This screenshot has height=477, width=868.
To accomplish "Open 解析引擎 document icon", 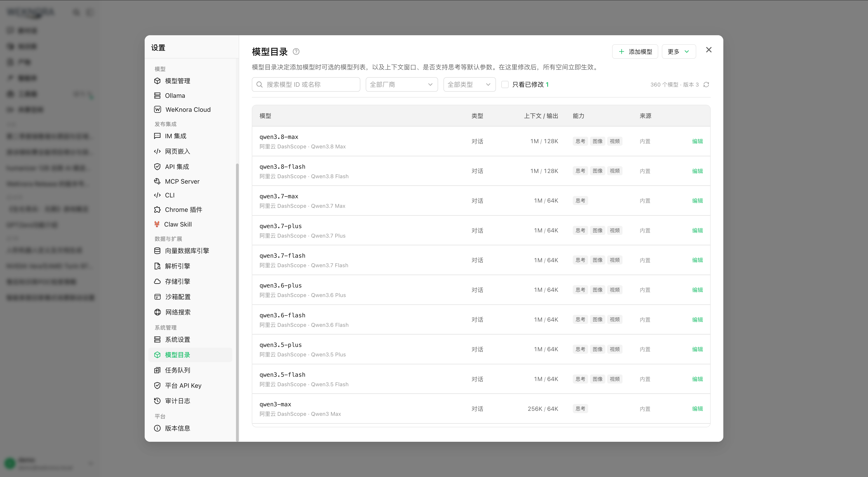I will tap(157, 266).
